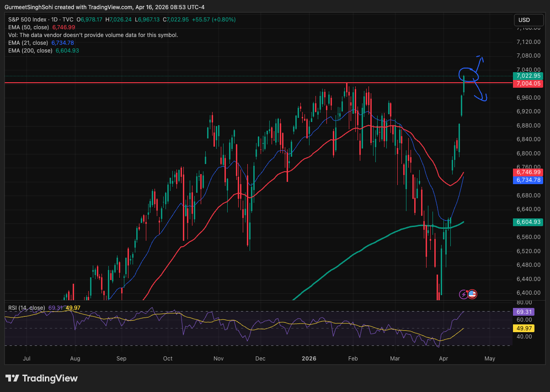This screenshot has height=392, width=550.
Task: Click the S&P 500 Index symbol title
Action: 27,20
